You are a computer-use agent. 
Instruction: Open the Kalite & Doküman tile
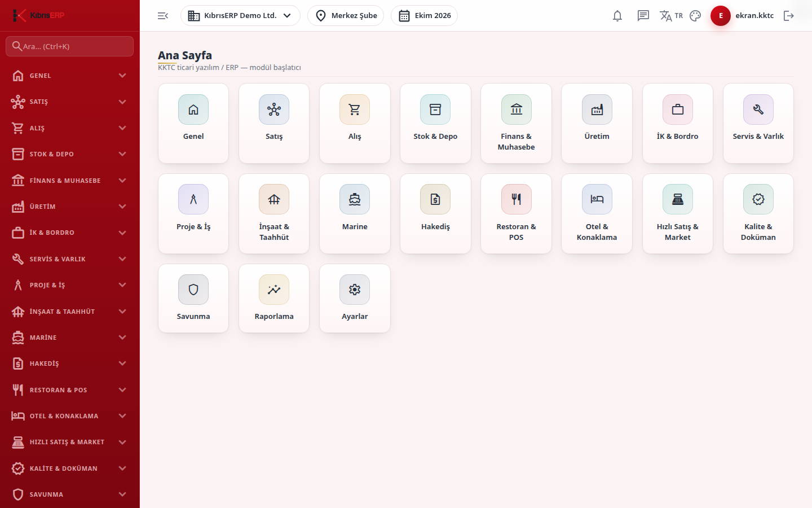pyautogui.click(x=758, y=213)
